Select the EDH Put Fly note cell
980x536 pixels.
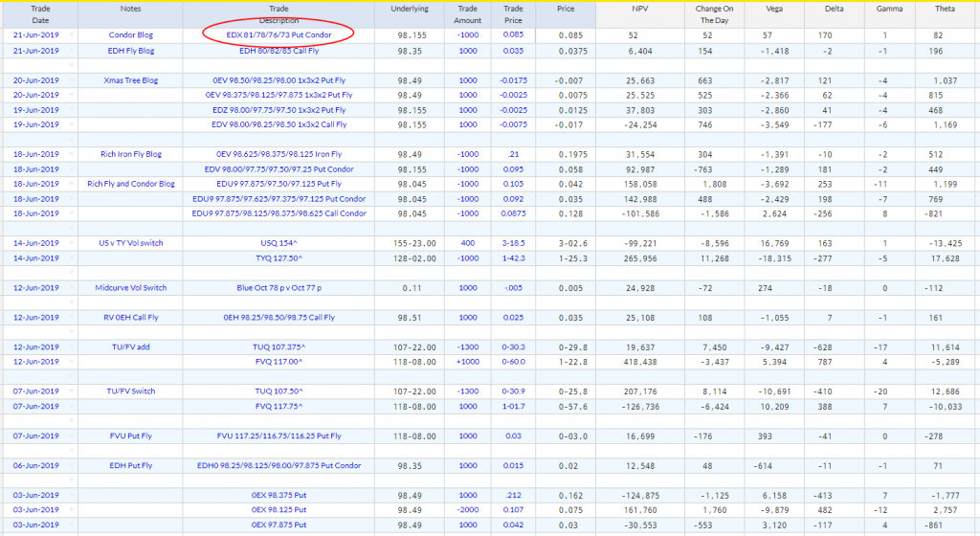click(130, 465)
